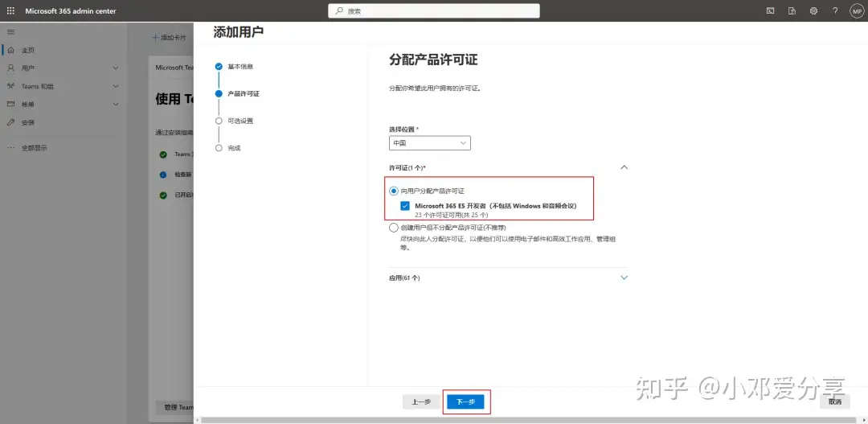Click the home icon next to 主页
This screenshot has width=868, height=424.
click(10, 50)
